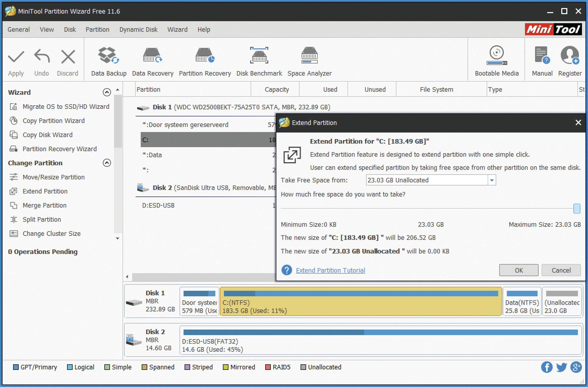Open the Take Free Space from dropdown

tap(492, 180)
